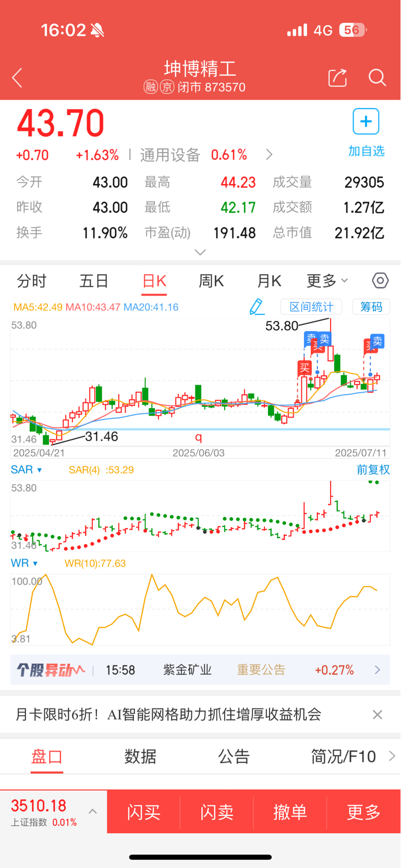Show more tabs after 简况/F10
The height and width of the screenshot is (868, 401).
pos(392,756)
